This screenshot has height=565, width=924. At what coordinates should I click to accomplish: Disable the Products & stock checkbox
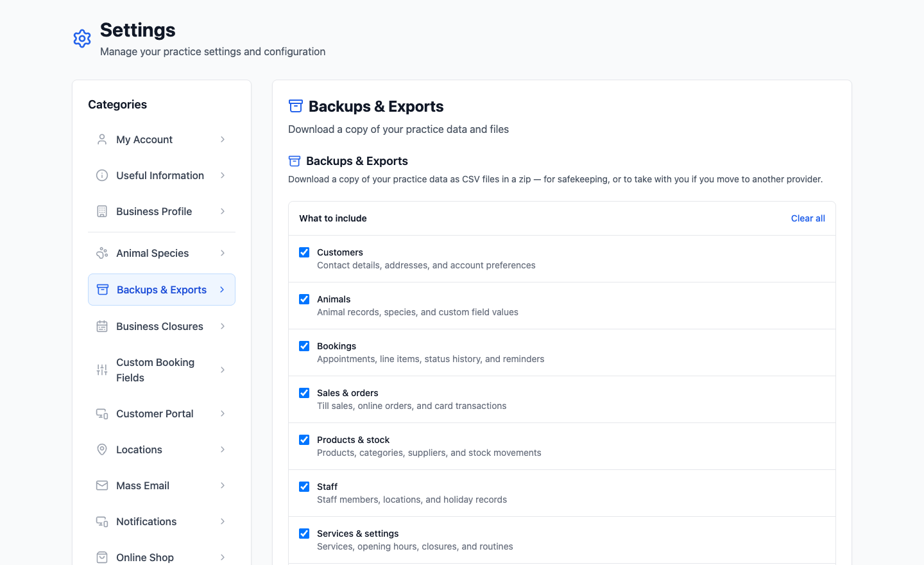[x=304, y=440]
